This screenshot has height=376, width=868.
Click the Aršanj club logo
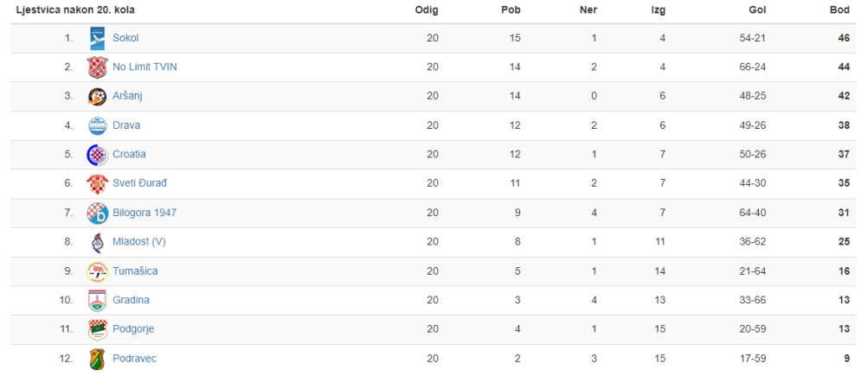tap(98, 96)
